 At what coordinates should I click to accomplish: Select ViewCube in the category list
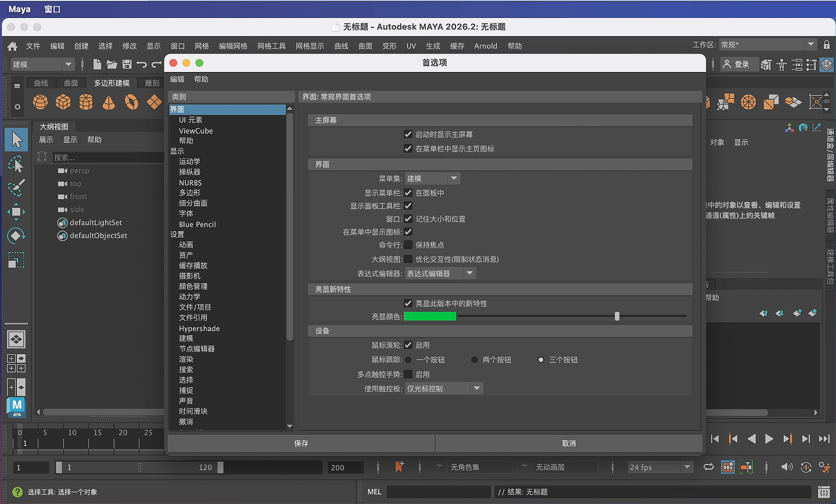(x=196, y=131)
